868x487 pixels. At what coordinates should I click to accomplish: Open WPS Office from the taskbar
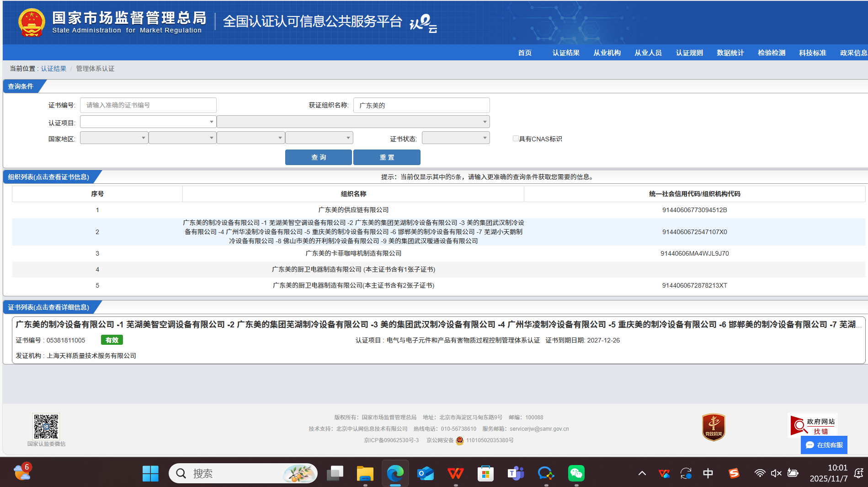455,473
